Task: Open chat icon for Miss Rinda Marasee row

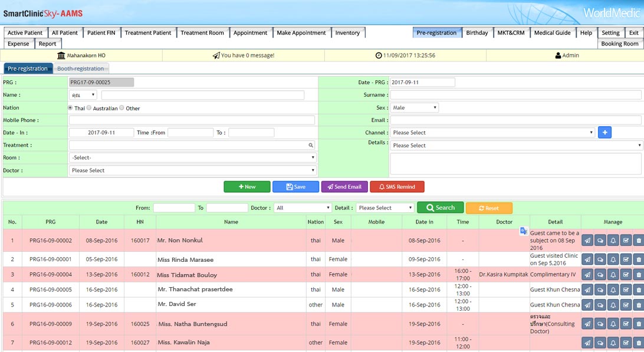Action: coord(600,259)
